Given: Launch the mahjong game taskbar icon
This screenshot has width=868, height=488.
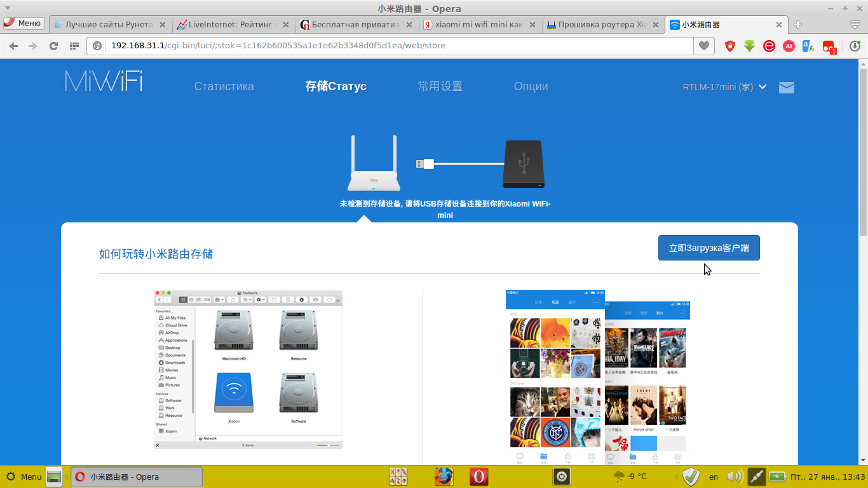Looking at the screenshot, I should pyautogui.click(x=398, y=477).
